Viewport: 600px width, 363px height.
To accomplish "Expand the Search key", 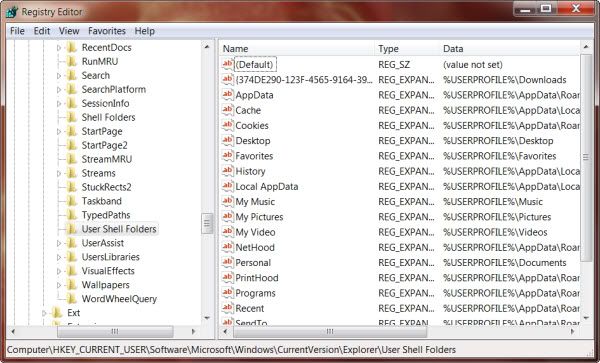I will (59, 76).
